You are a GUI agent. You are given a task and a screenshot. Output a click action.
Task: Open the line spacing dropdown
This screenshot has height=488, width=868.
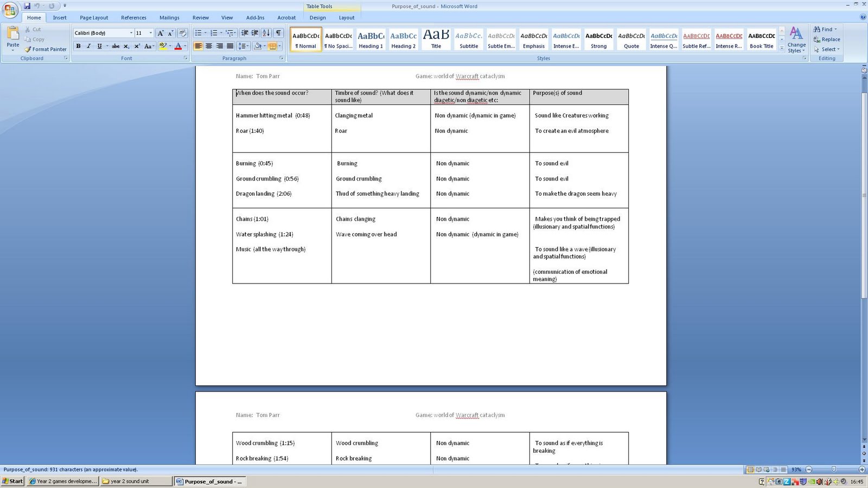(x=244, y=46)
